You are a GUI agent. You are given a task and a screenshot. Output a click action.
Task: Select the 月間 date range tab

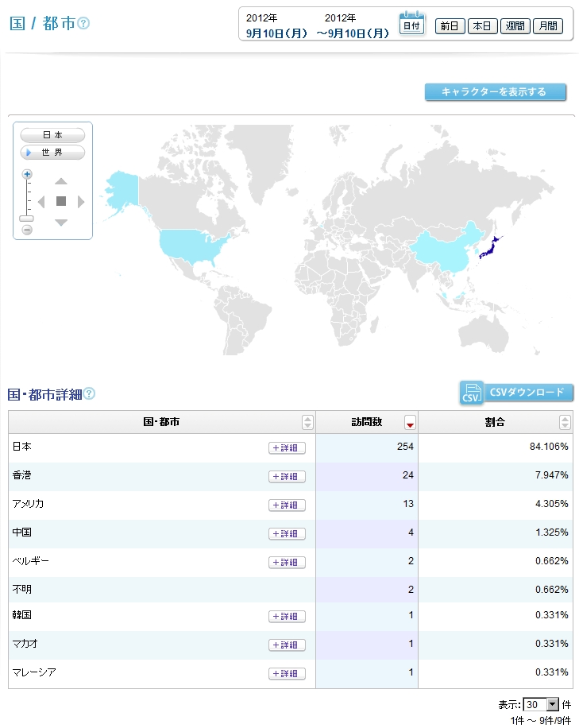pos(548,26)
